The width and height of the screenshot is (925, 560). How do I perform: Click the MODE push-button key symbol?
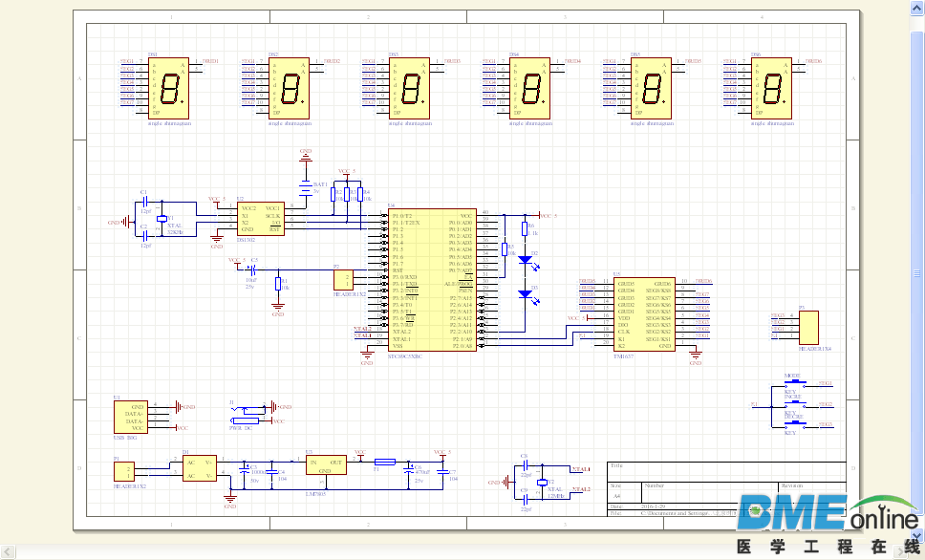795,383
